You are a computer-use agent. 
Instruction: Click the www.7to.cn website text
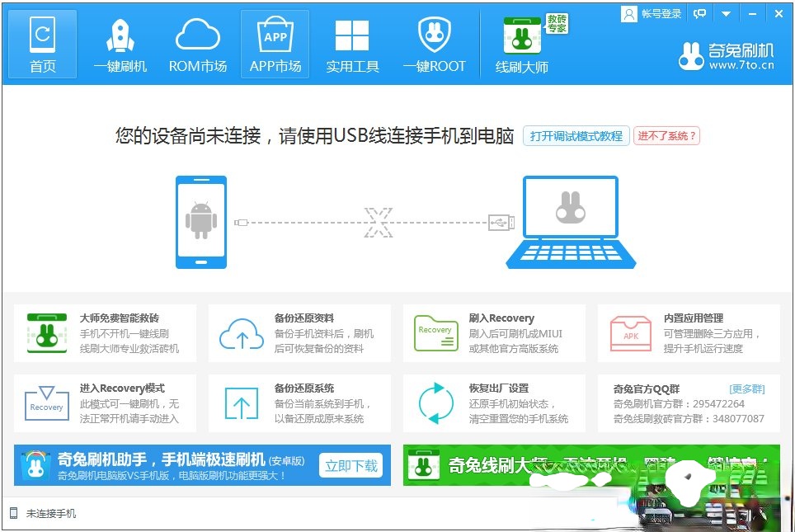coord(741,65)
